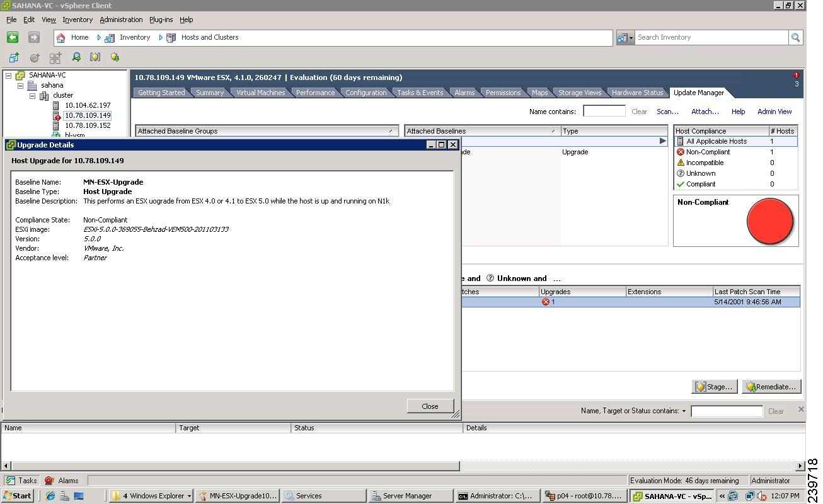This screenshot has width=823, height=504.
Task: Switch to the Summary tab
Action: (210, 93)
